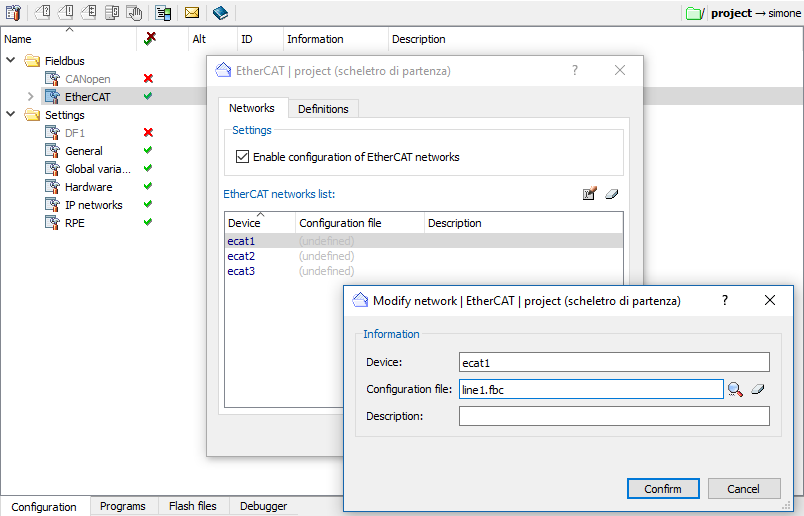The height and width of the screenshot is (516, 804).
Task: Close the Modify network dialog
Action: (770, 301)
